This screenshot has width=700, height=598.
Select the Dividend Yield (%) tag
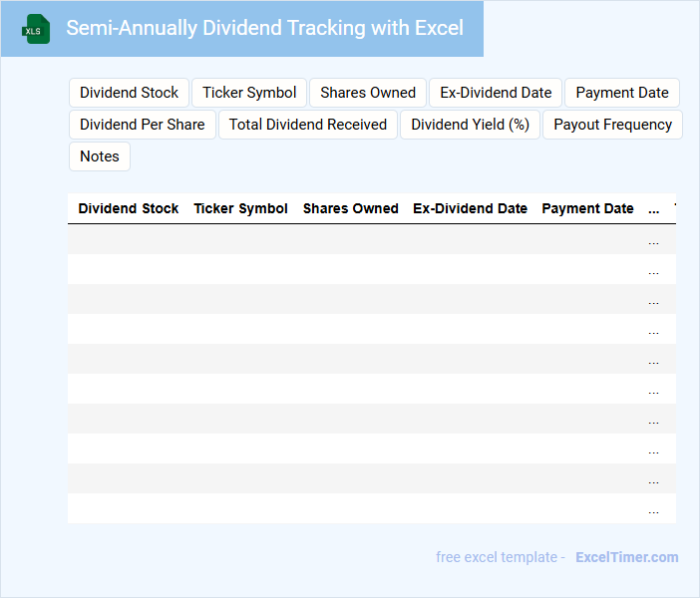tap(470, 125)
